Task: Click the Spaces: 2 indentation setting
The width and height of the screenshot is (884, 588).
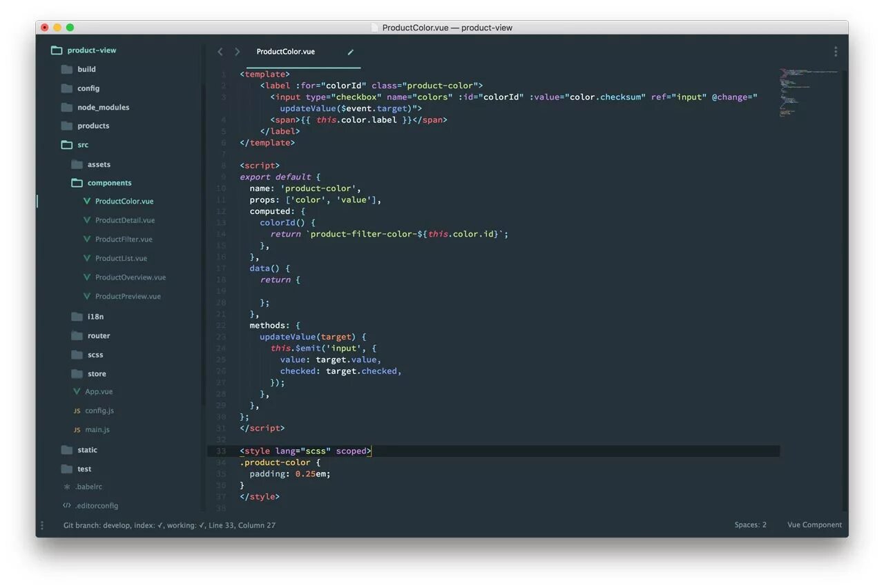Action: point(750,525)
